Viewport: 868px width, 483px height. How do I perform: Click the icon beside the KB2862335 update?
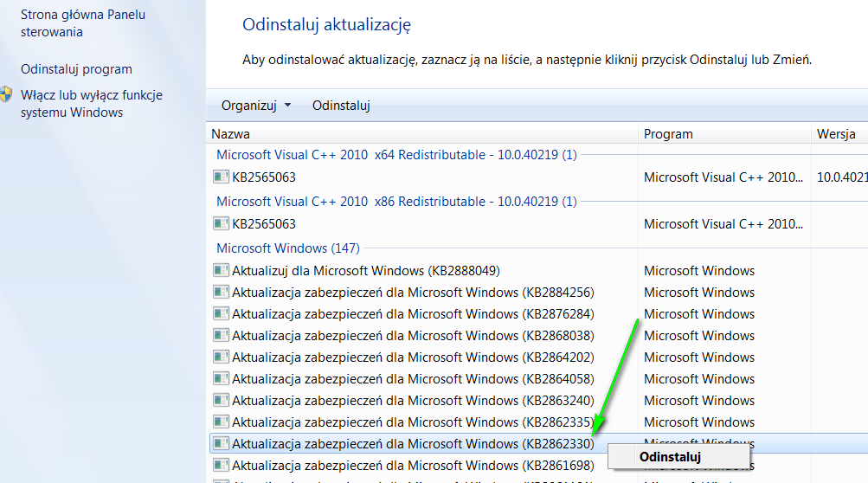click(x=221, y=422)
